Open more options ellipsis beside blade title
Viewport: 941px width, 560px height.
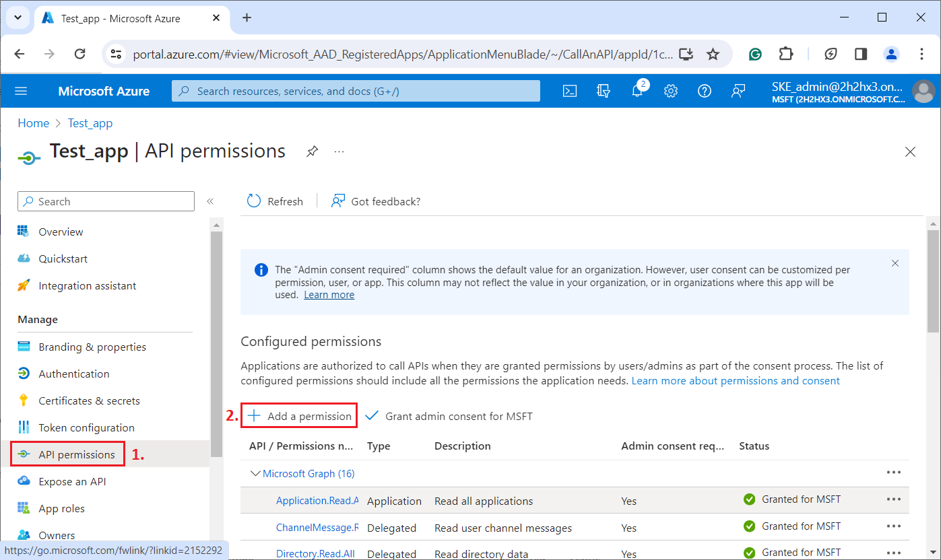[x=339, y=151]
